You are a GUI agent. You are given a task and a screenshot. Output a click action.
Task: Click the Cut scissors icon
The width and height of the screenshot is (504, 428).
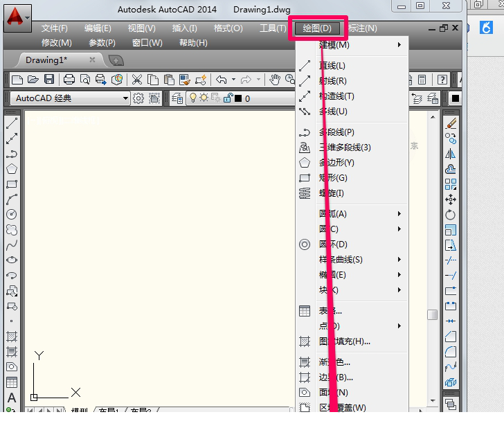[x=137, y=80]
